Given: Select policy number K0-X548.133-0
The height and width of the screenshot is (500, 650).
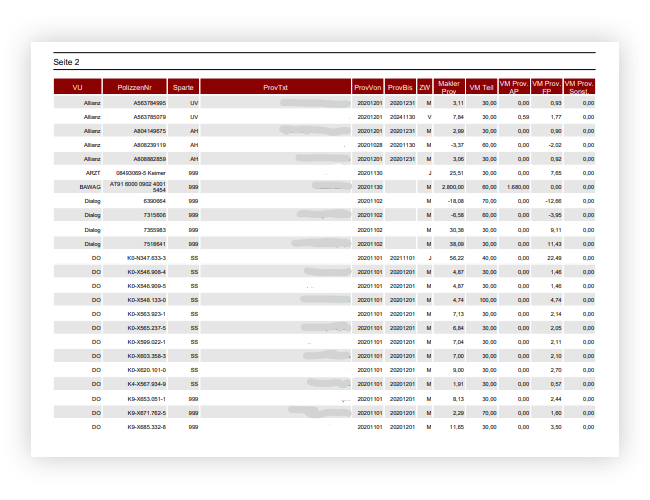Looking at the screenshot, I should 146,300.
